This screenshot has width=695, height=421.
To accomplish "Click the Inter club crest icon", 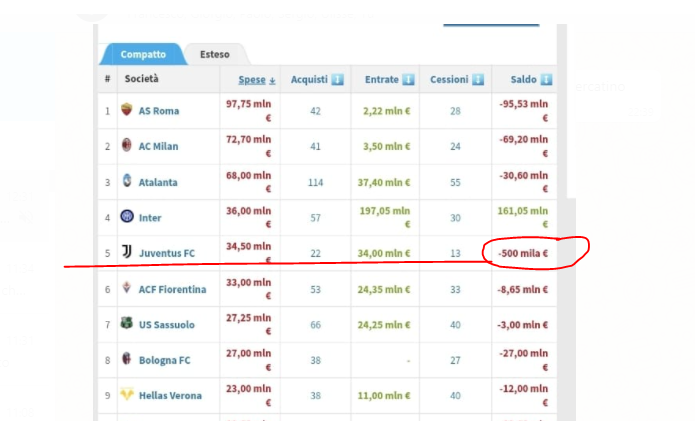I will [127, 217].
